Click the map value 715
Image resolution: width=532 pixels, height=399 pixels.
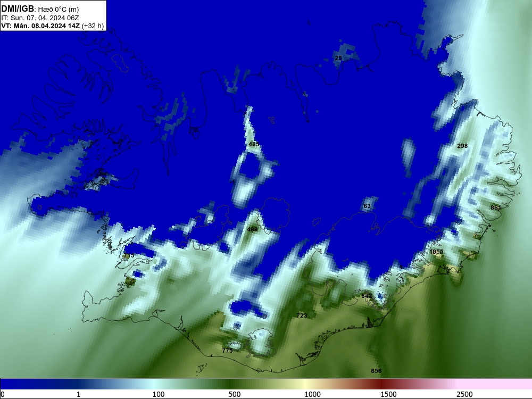[129, 255]
